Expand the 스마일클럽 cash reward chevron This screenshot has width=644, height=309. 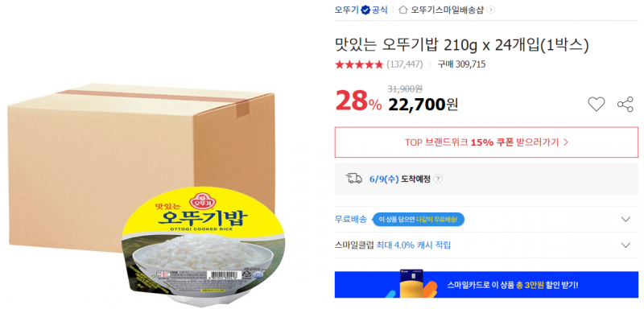625,245
